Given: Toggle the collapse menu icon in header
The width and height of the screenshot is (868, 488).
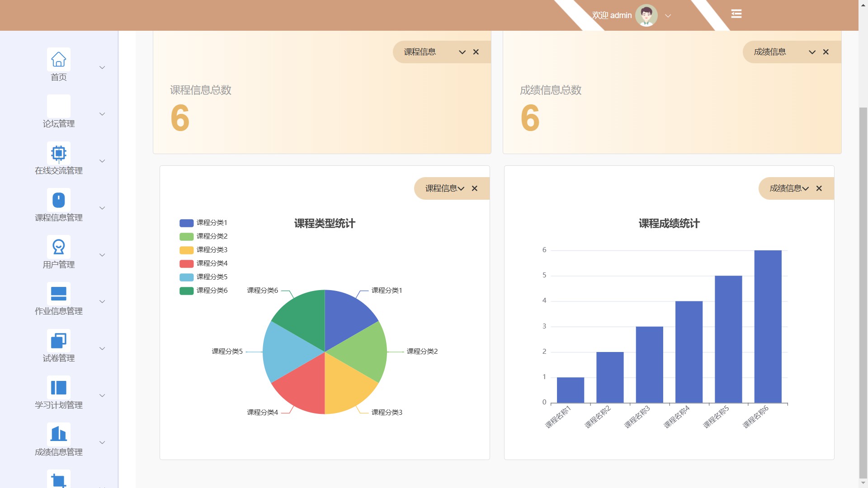Looking at the screenshot, I should (x=736, y=14).
